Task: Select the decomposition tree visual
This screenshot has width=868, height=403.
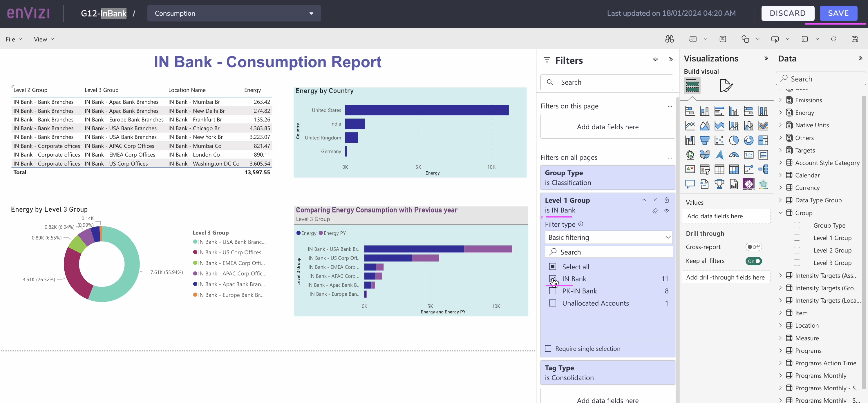Action: click(x=764, y=169)
